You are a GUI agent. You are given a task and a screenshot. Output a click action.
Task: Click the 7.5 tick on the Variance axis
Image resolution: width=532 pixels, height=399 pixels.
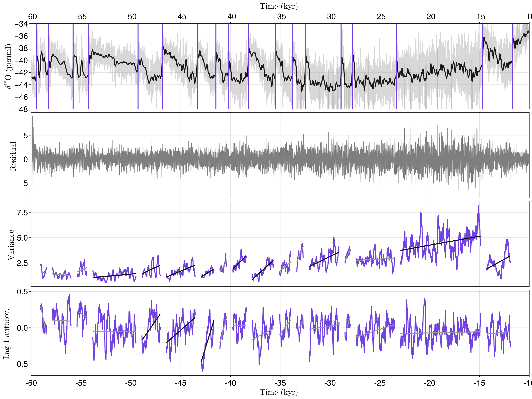click(x=22, y=212)
